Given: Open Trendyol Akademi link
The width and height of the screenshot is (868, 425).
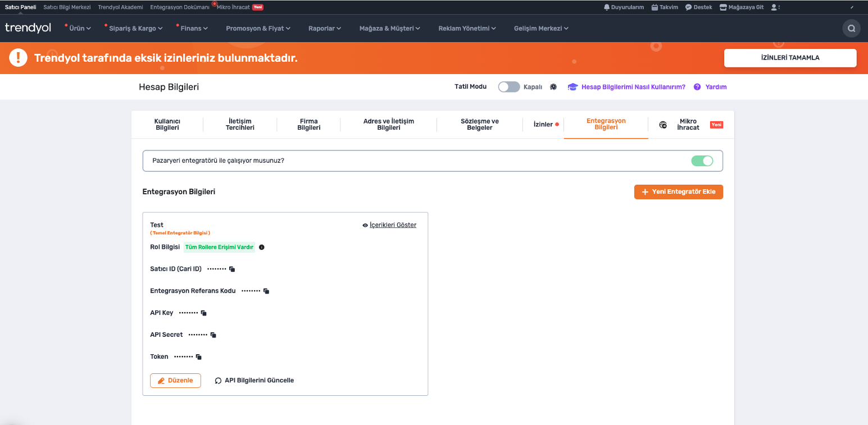Looking at the screenshot, I should 121,7.
